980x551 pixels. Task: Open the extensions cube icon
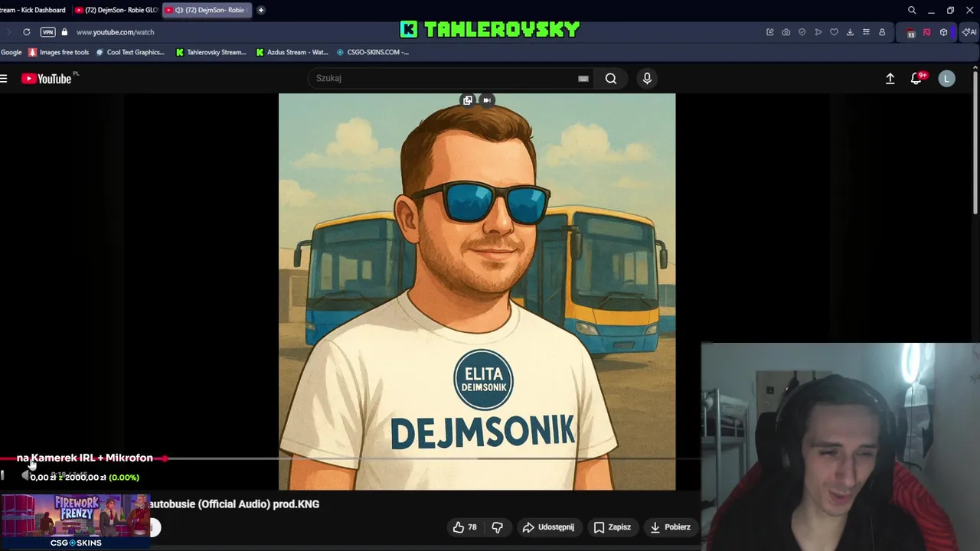(x=943, y=32)
